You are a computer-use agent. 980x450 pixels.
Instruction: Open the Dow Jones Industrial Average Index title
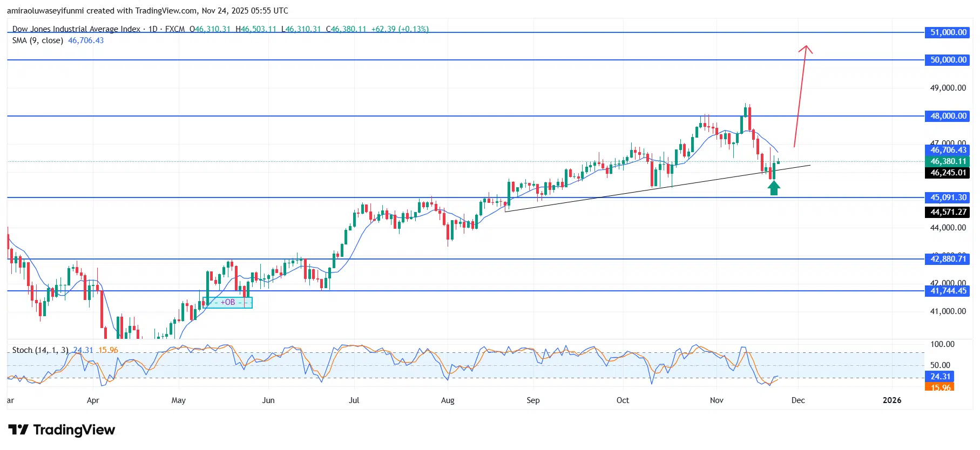[x=76, y=29]
